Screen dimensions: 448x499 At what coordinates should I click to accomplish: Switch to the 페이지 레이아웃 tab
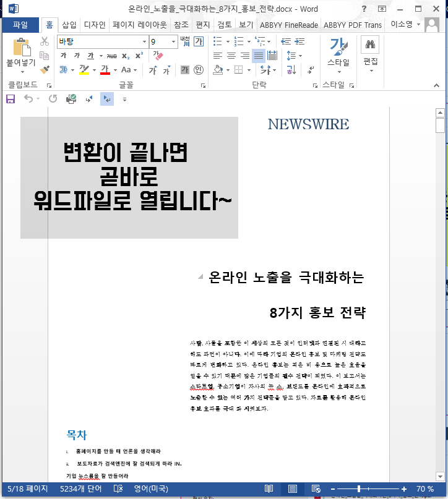[139, 25]
